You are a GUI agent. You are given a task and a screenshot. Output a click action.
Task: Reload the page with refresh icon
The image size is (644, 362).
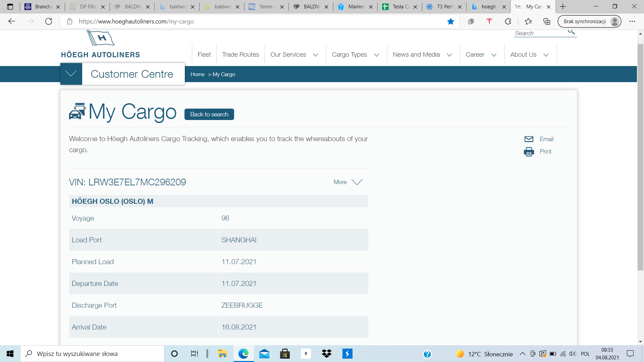tap(49, 21)
